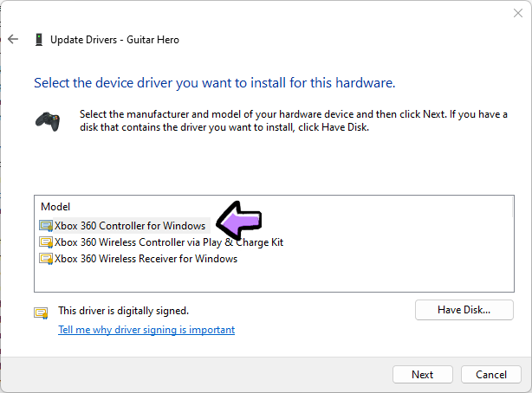Click the Play & Charge Kit driver icon
Viewport: 532px width, 393px height.
click(46, 242)
